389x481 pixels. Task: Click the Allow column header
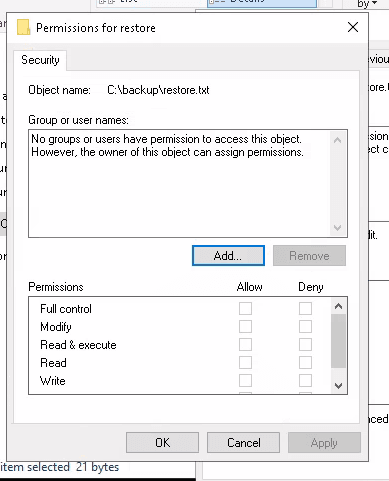(249, 287)
